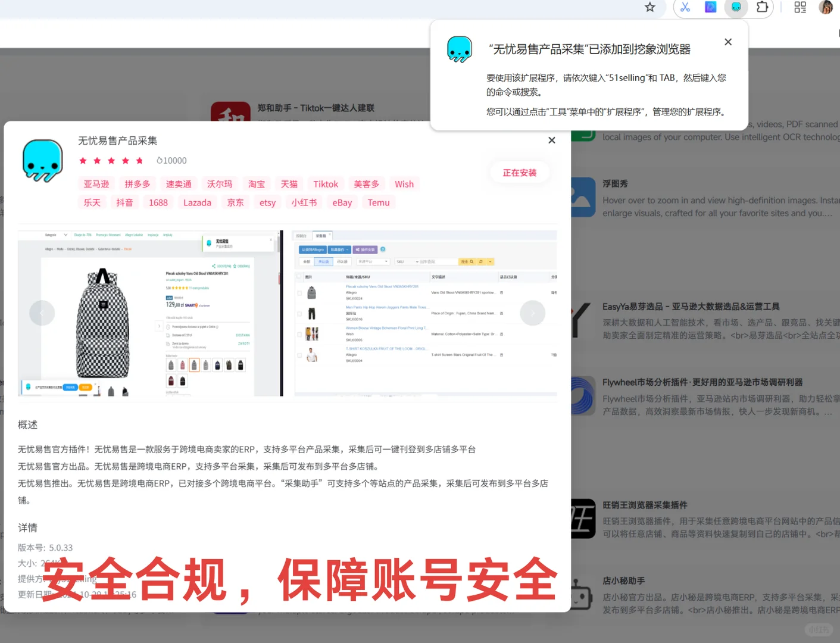This screenshot has height=643, width=840.
Task: Open the browser extensions puzzle icon
Action: click(x=763, y=7)
